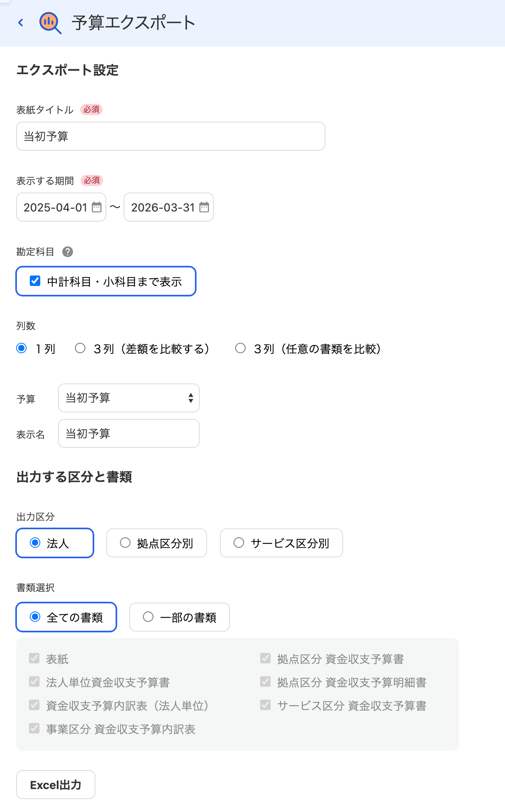Viewport: 505px width, 812px height.
Task: Click the 出力する区分と書類 heading
Action: [74, 477]
